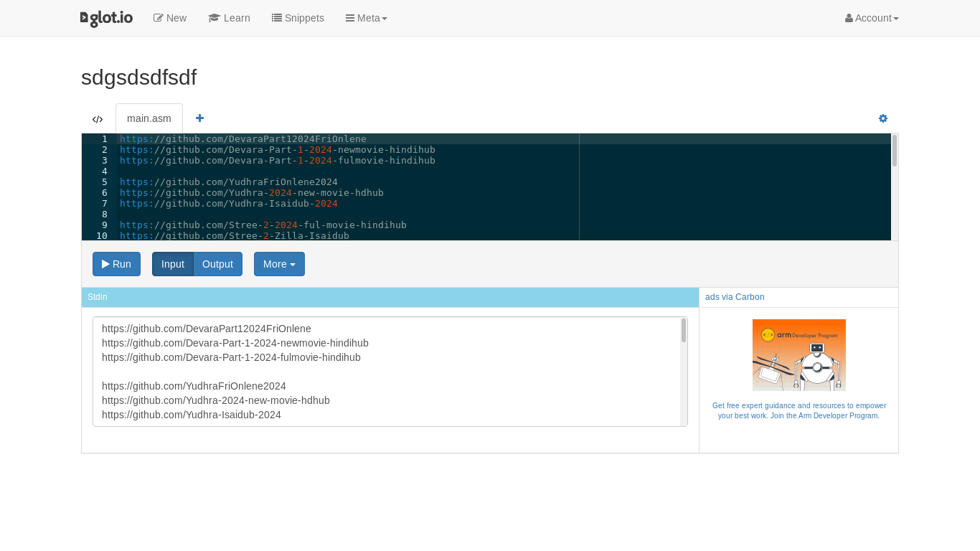
Task: Open the editor settings gear
Action: [x=883, y=118]
